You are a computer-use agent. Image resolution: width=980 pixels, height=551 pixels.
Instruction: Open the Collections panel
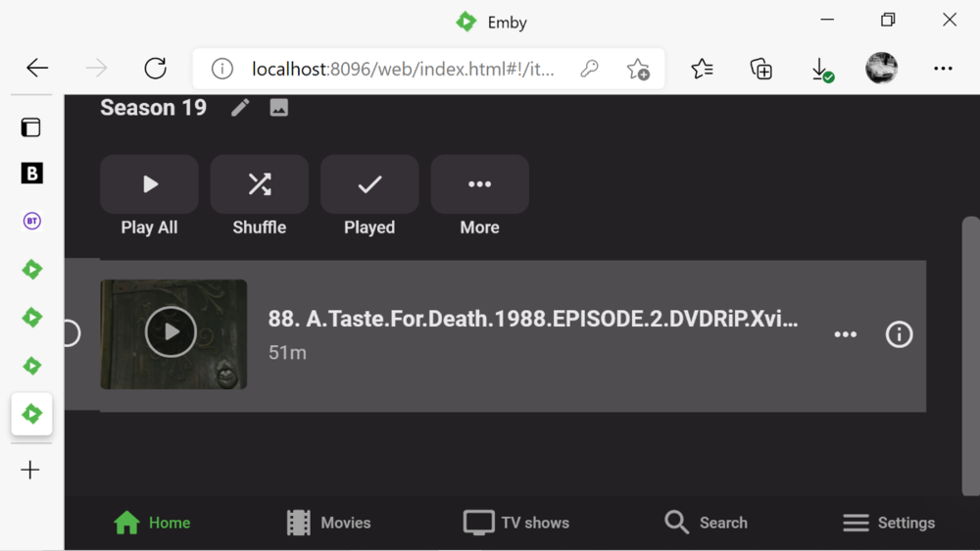pos(761,69)
